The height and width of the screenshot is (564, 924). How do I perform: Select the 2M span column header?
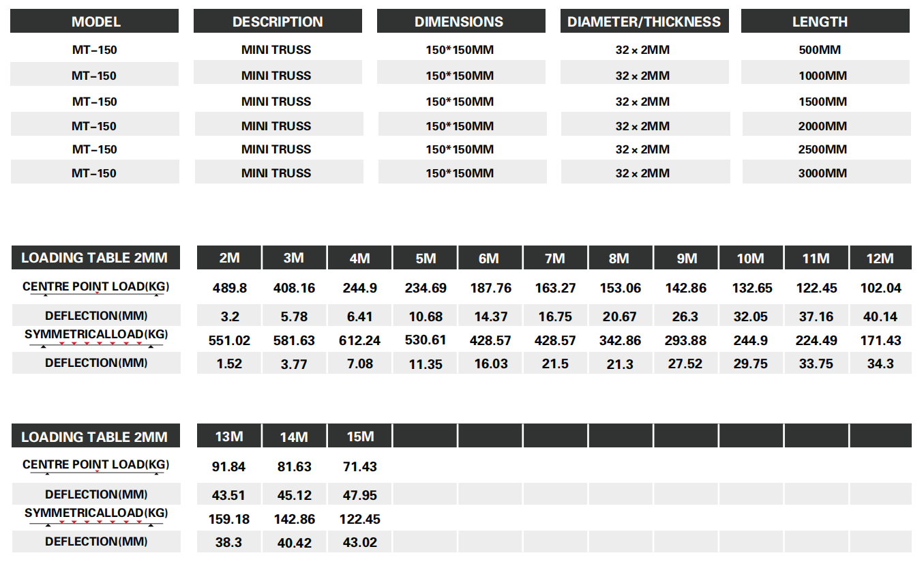(229, 258)
